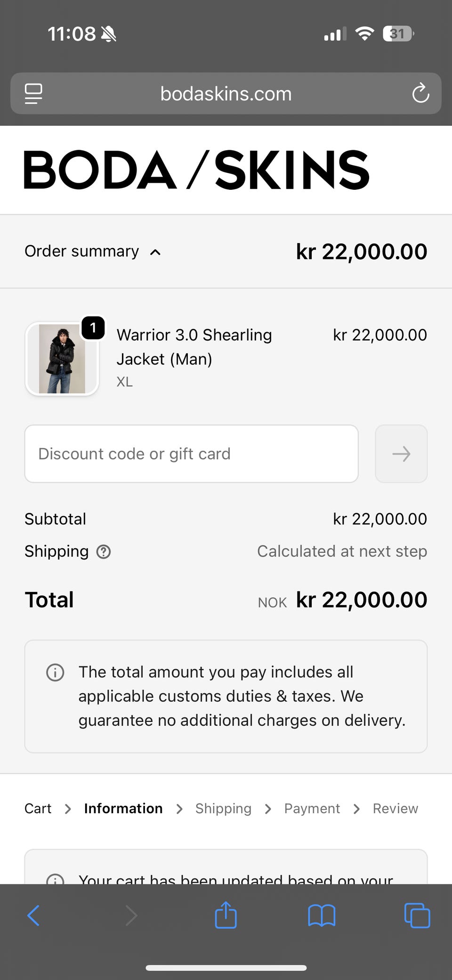This screenshot has width=452, height=980.
Task: Select the Review breadcrumb step
Action: pos(395,809)
